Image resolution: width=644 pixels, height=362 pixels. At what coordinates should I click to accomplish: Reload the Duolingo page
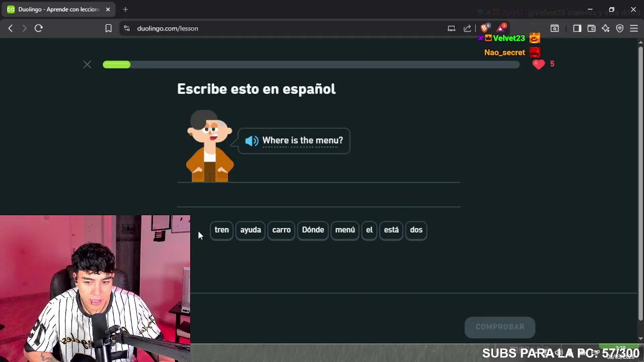[38, 29]
